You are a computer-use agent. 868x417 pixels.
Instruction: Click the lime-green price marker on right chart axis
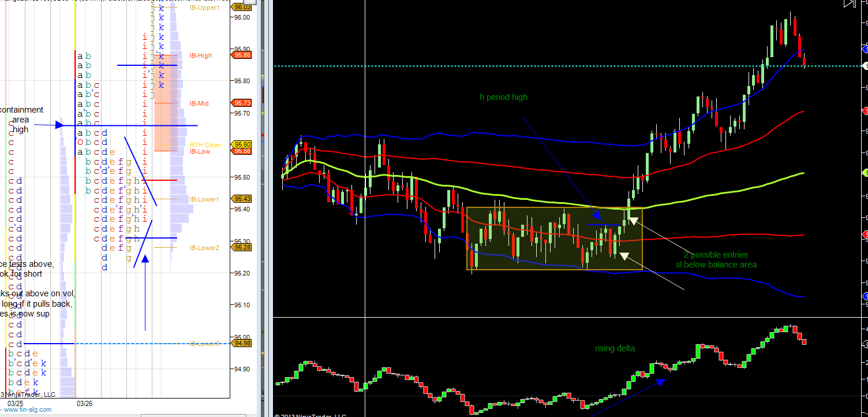tap(865, 172)
